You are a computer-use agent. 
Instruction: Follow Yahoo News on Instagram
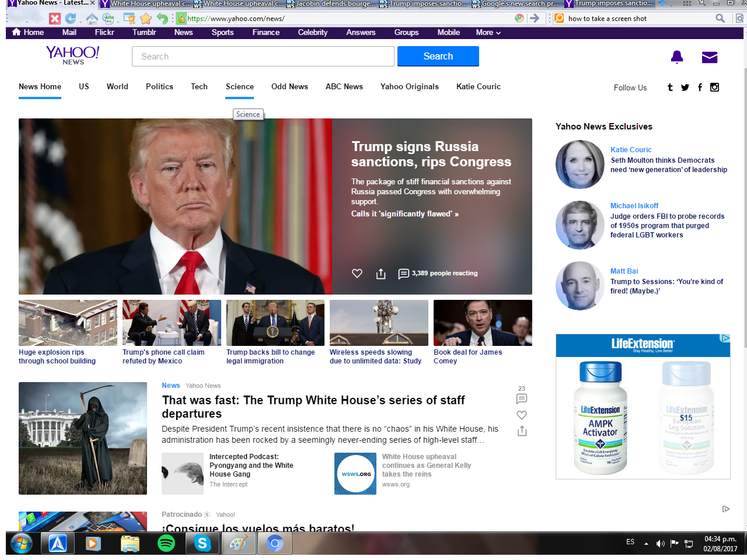(714, 87)
